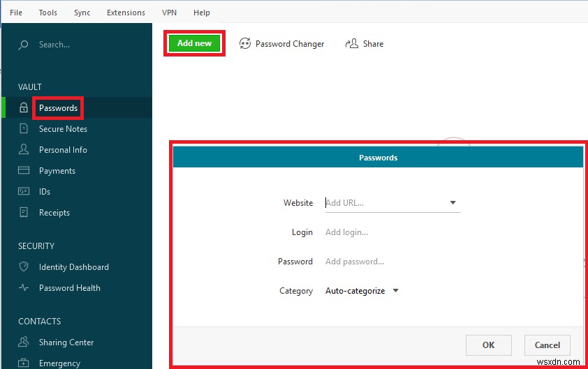The image size is (588, 369).
Task: Click the Password Changer icon
Action: (245, 43)
